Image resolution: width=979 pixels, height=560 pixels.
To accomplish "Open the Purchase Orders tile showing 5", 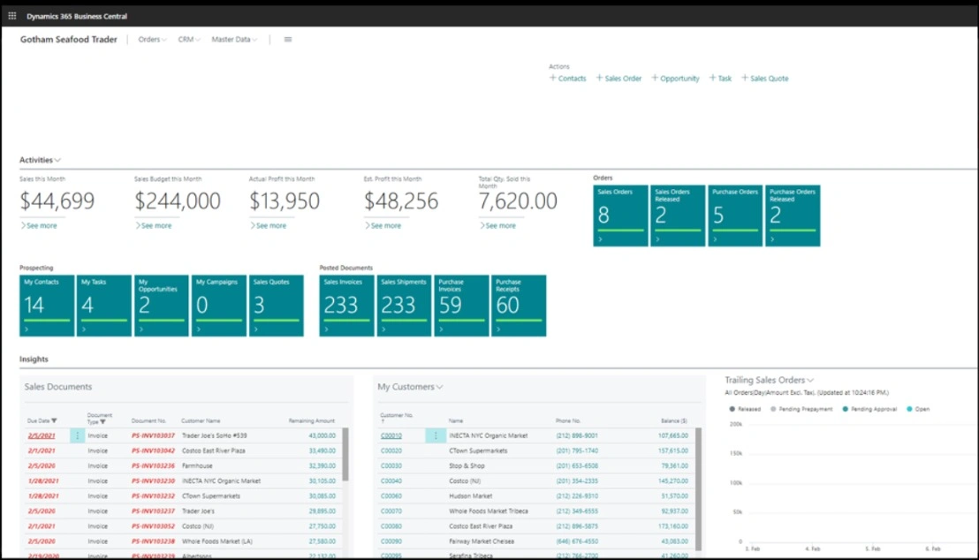I will [x=735, y=216].
